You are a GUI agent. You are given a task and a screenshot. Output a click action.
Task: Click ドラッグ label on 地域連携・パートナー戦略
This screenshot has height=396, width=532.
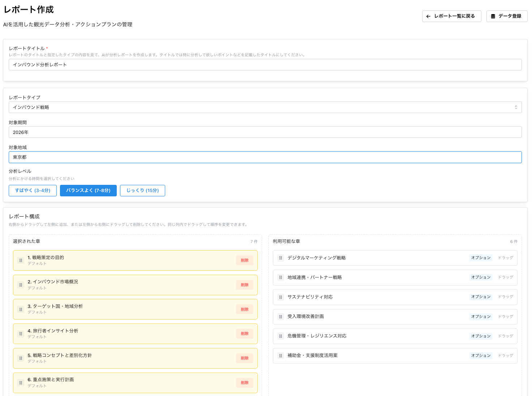tap(506, 277)
